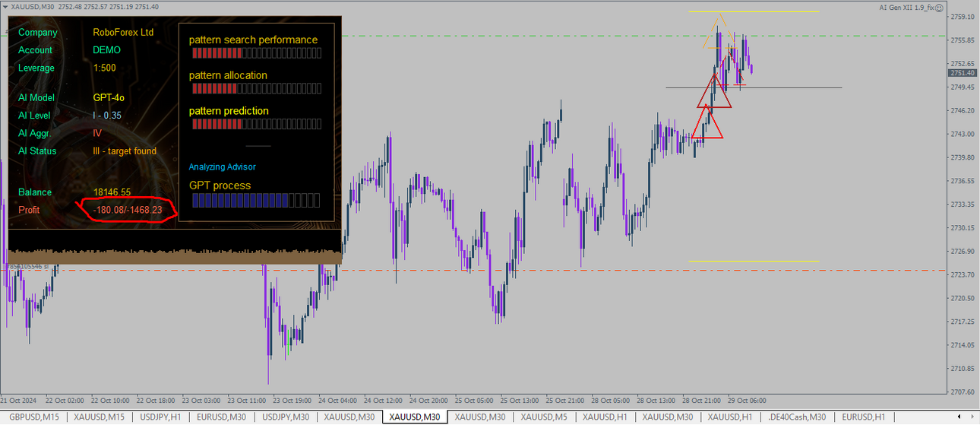Switch to the GBPUSD,M15 chart tab
Viewport: 980px width, 425px height.
(35, 417)
